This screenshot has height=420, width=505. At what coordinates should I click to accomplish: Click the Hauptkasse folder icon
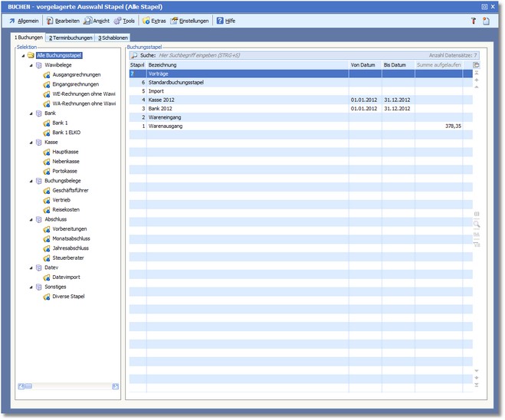tap(47, 152)
